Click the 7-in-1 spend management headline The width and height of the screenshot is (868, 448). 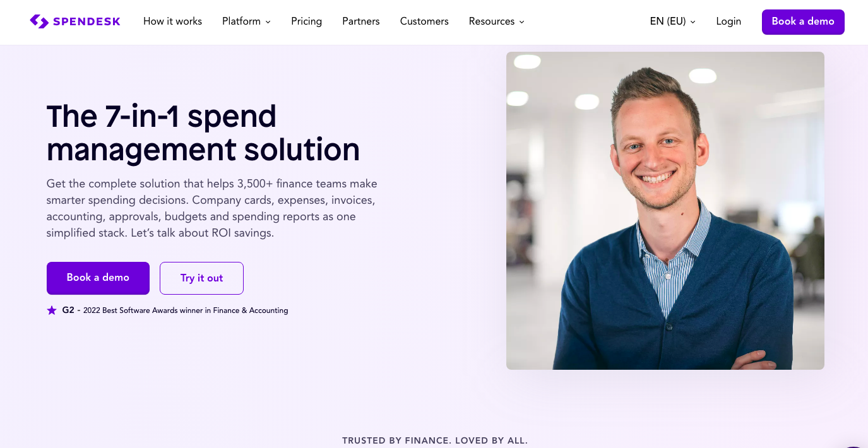point(203,133)
